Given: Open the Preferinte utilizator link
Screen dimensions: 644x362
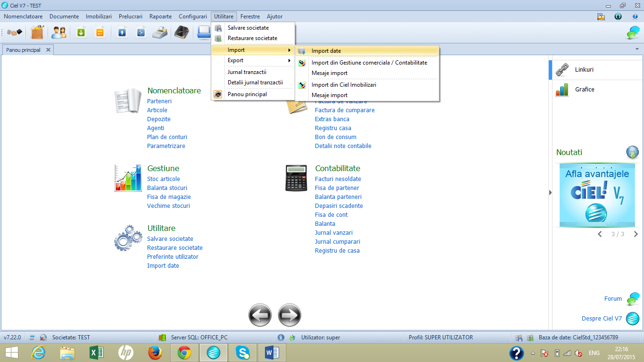Looking at the screenshot, I should pyautogui.click(x=173, y=257).
